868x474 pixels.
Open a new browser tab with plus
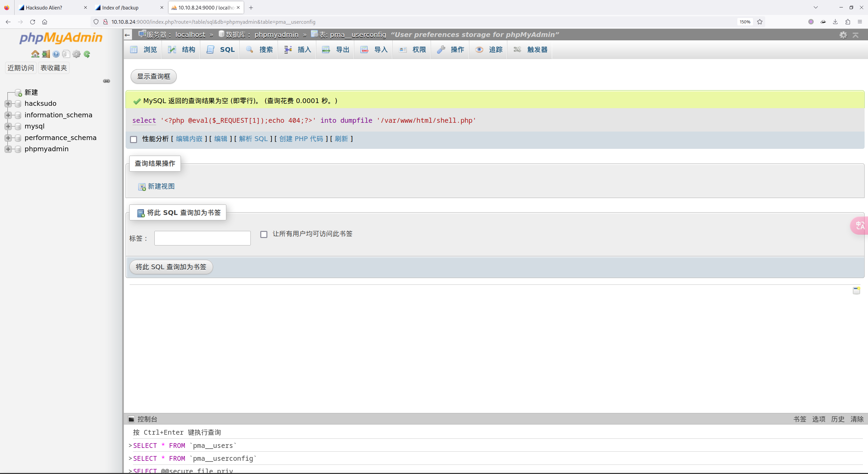coord(251,7)
